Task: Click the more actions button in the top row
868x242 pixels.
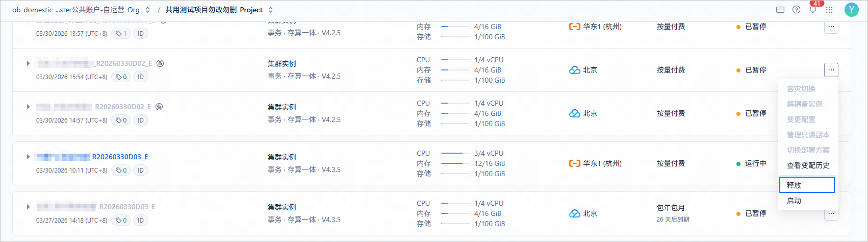Action: point(831,27)
